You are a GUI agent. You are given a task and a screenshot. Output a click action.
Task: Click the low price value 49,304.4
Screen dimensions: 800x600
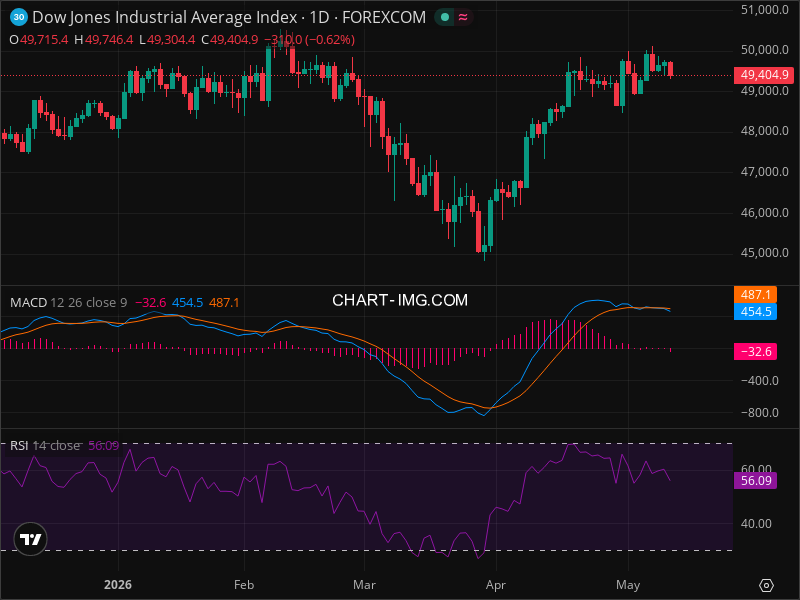171,40
